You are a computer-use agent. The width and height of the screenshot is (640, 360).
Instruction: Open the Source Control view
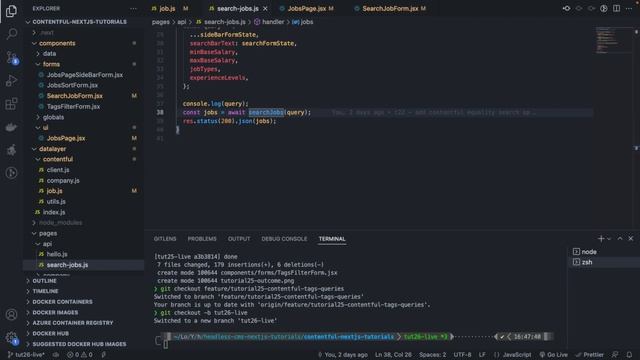coord(11,57)
